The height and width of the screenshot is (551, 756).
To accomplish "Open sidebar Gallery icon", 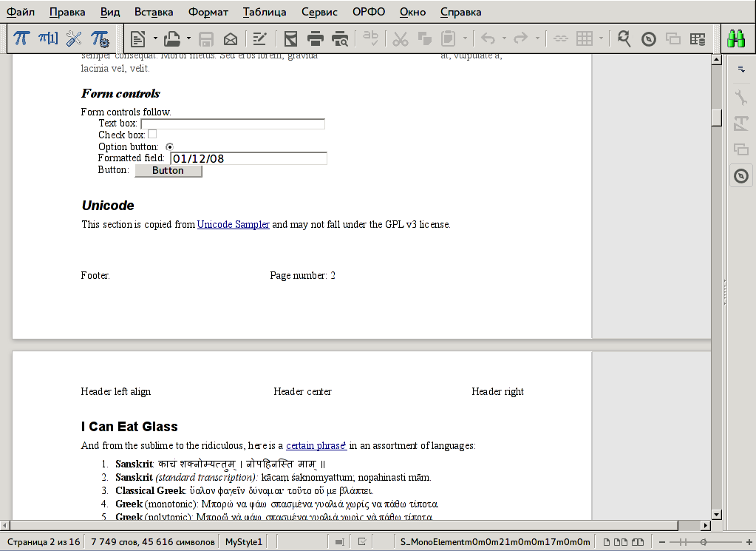I will click(741, 149).
